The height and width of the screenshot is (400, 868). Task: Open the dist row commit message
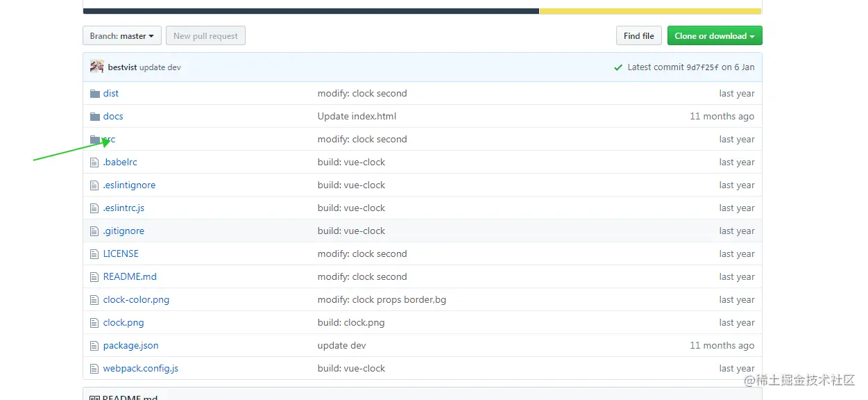[x=362, y=94]
